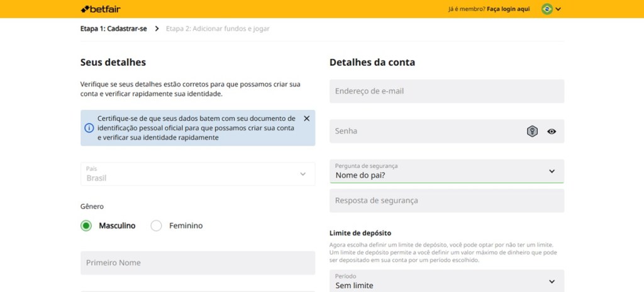
Task: Open the Período deposit limit dropdown
Action: [447, 281]
